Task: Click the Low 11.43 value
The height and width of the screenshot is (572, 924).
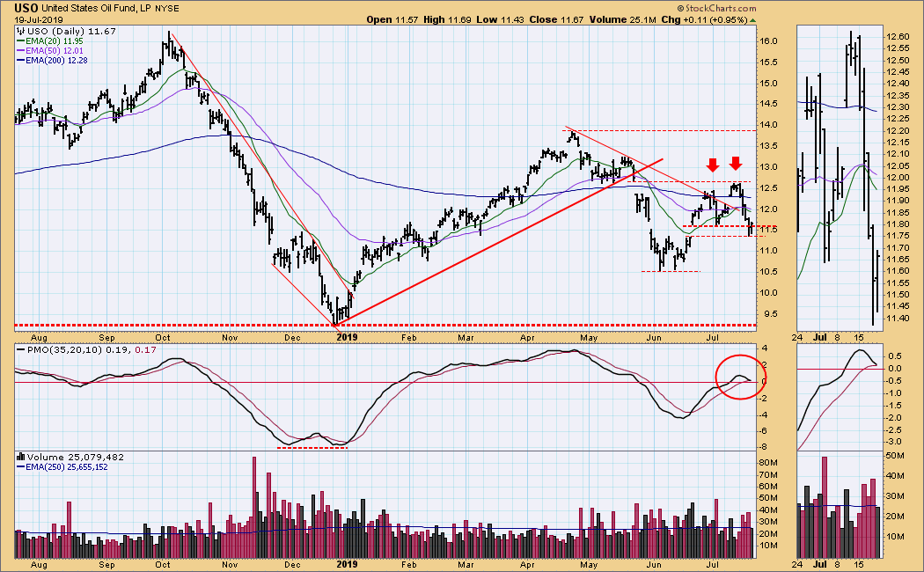Action: [500, 19]
